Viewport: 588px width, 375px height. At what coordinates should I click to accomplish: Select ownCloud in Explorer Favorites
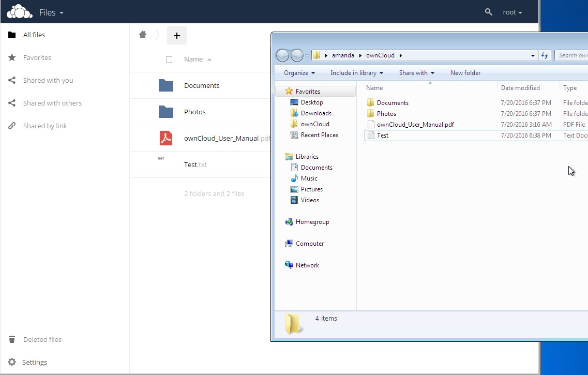(315, 124)
